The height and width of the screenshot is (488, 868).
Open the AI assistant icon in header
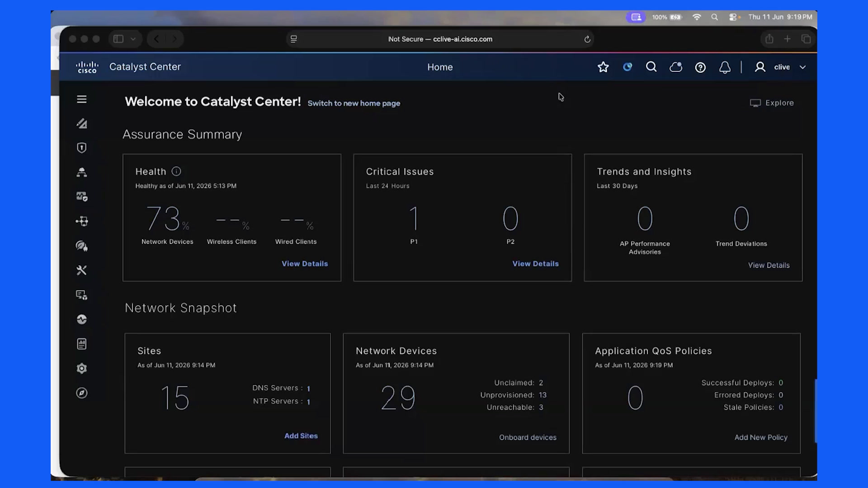(x=627, y=67)
